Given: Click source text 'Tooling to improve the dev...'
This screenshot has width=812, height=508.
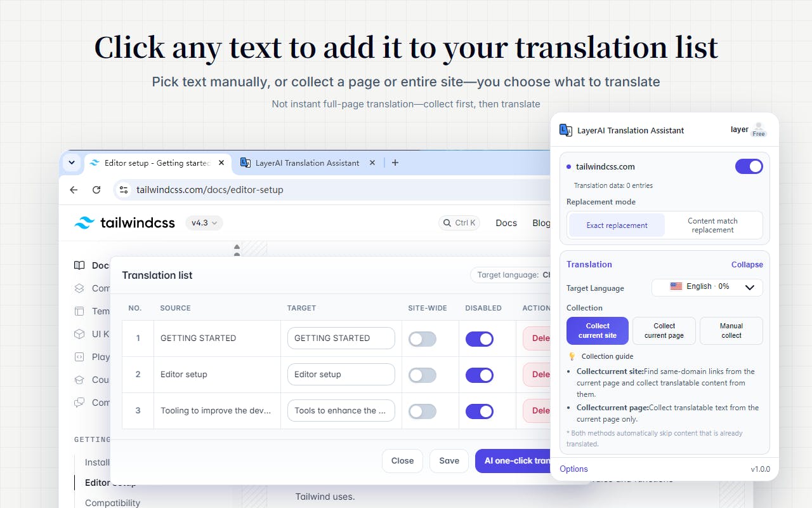Looking at the screenshot, I should click(x=216, y=410).
